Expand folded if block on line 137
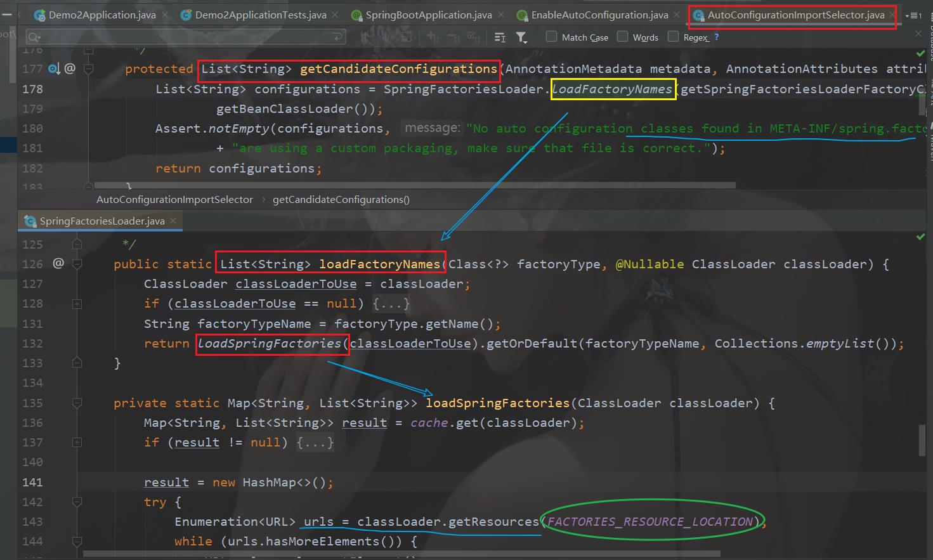This screenshot has width=933, height=560. (77, 442)
